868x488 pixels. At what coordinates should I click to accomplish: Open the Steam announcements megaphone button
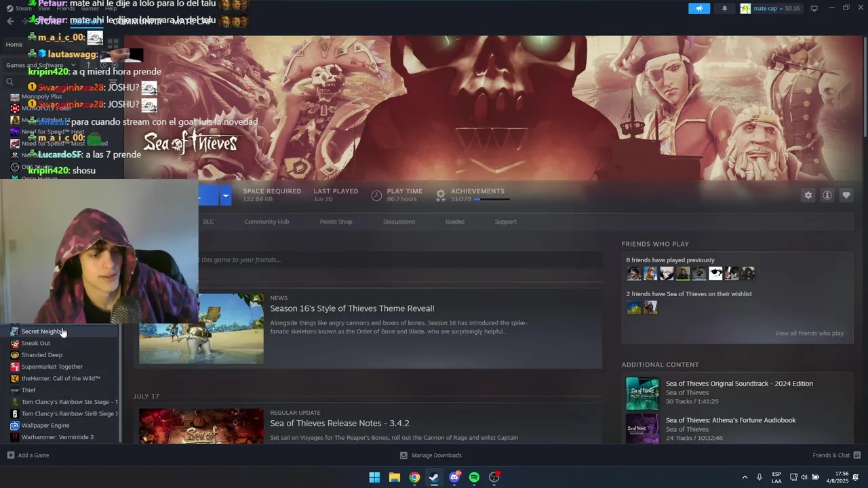698,8
